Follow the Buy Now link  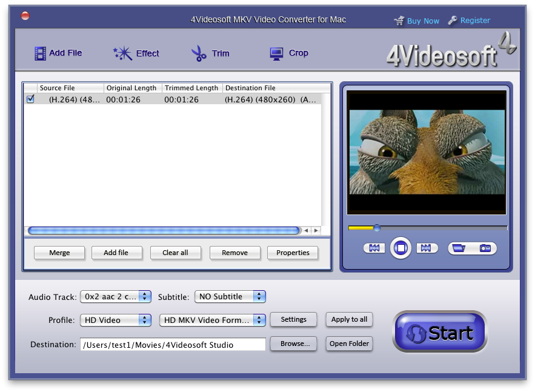click(x=423, y=21)
